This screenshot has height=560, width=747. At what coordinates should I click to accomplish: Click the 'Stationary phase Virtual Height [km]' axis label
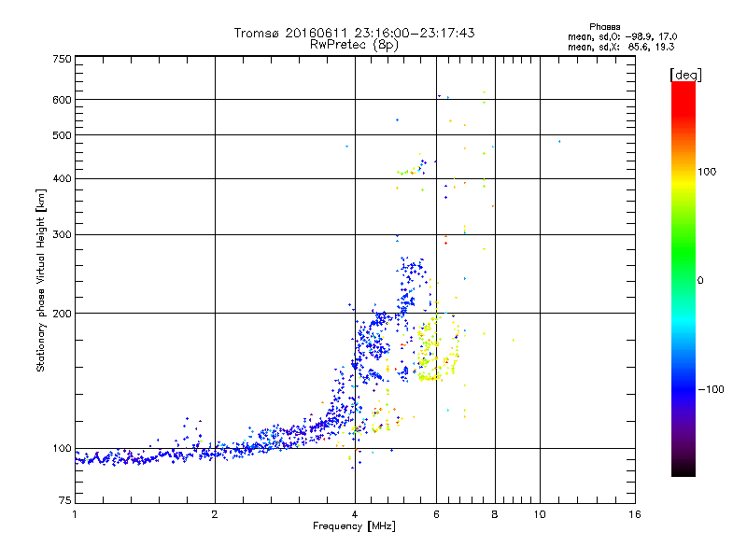(x=41, y=281)
